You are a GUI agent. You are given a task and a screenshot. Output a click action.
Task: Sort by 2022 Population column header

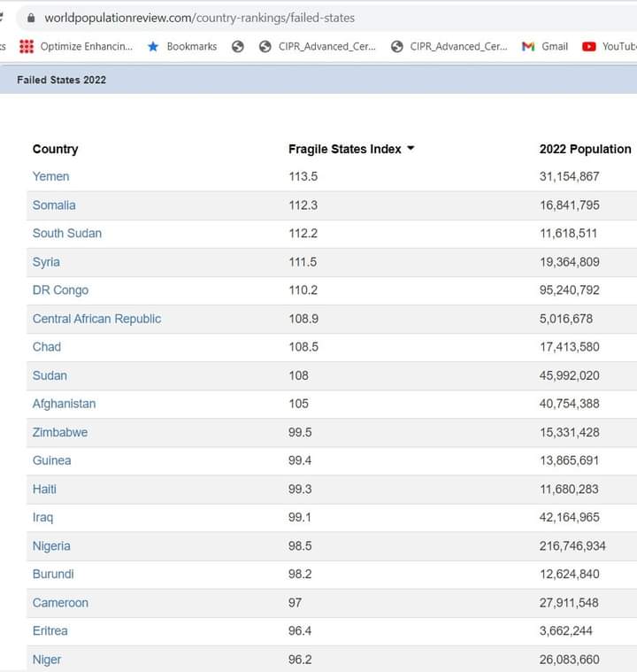585,149
